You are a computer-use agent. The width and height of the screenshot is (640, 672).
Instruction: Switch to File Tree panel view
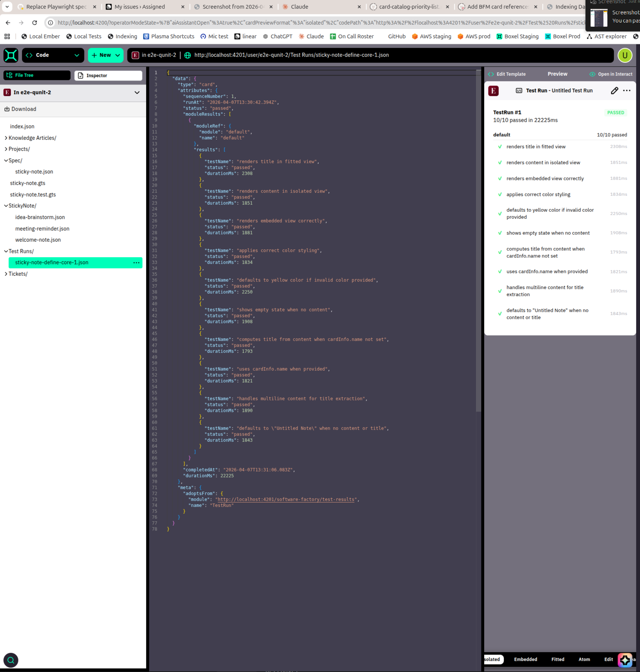(x=37, y=75)
